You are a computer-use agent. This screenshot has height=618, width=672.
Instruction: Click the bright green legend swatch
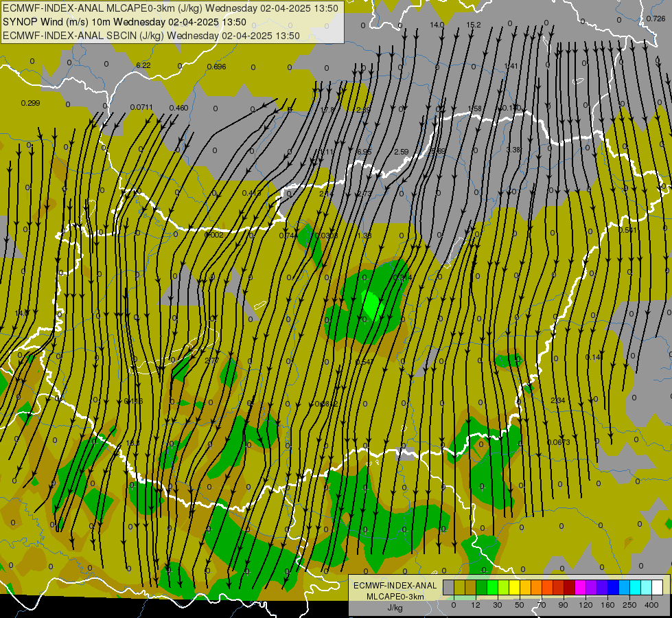pyautogui.click(x=492, y=588)
